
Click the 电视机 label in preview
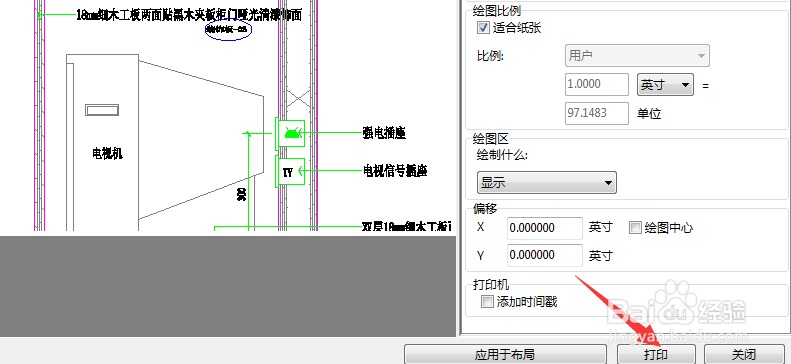coord(107,154)
